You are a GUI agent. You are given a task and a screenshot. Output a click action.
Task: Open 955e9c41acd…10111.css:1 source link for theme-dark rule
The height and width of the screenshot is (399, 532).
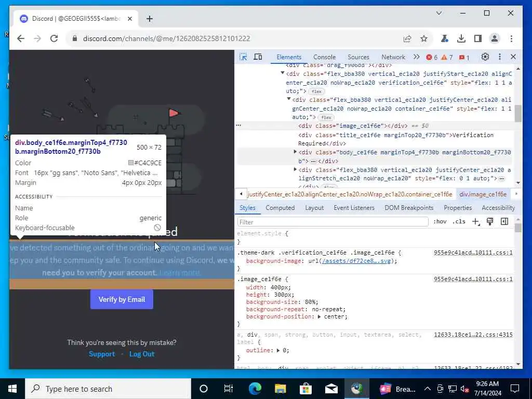pos(473,253)
